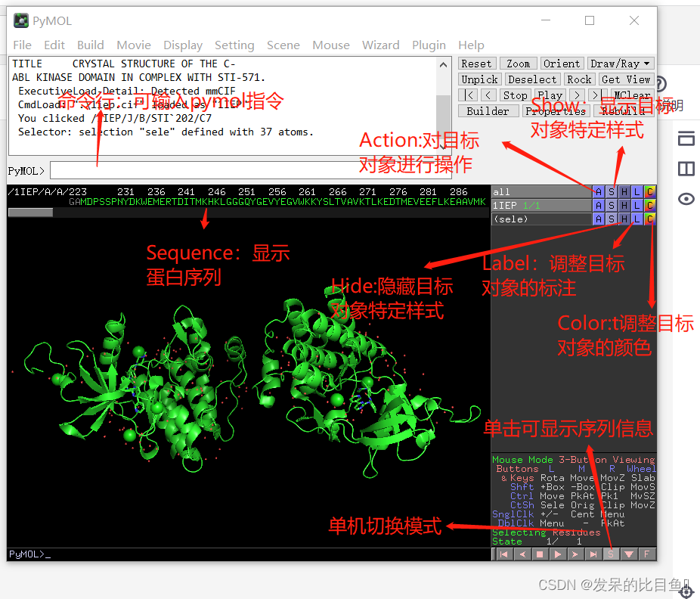Click the sequence viewer horizontal scrollbar thumb
This screenshot has width=700, height=599.
click(30, 213)
